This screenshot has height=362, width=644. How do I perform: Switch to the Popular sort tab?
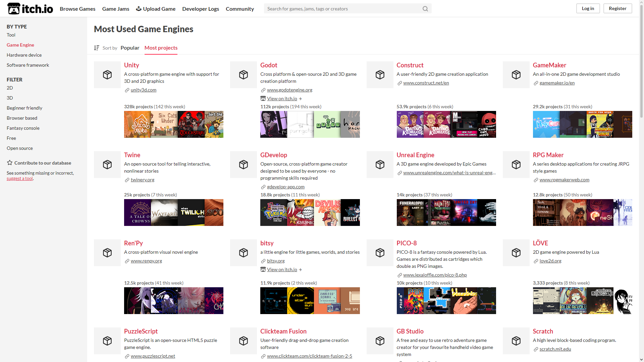tap(130, 48)
